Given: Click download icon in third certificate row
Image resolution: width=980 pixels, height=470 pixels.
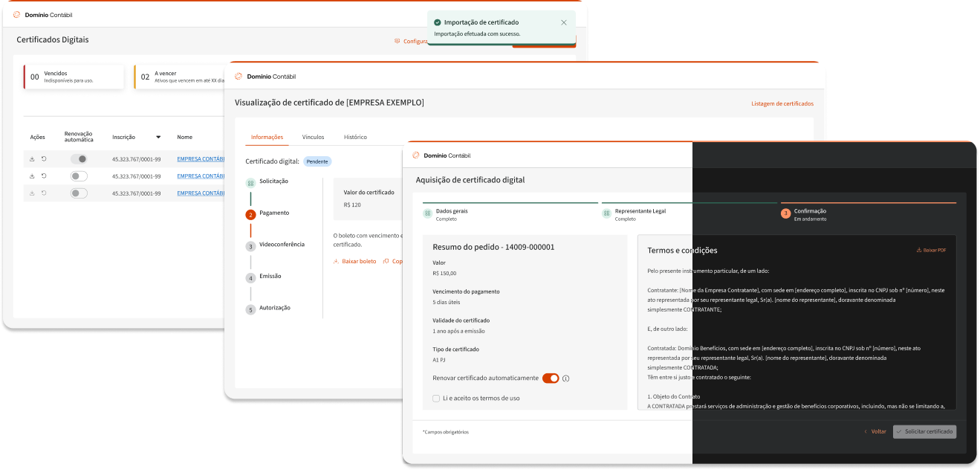Looking at the screenshot, I should coord(32,193).
